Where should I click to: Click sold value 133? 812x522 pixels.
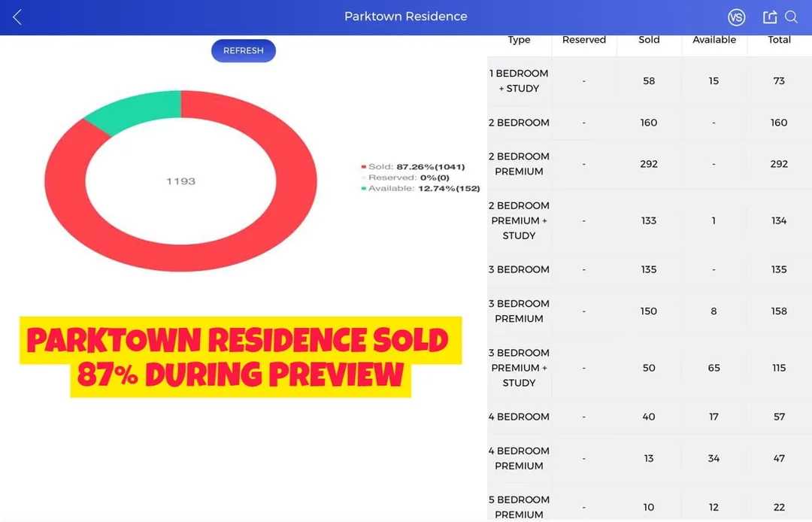tap(649, 220)
